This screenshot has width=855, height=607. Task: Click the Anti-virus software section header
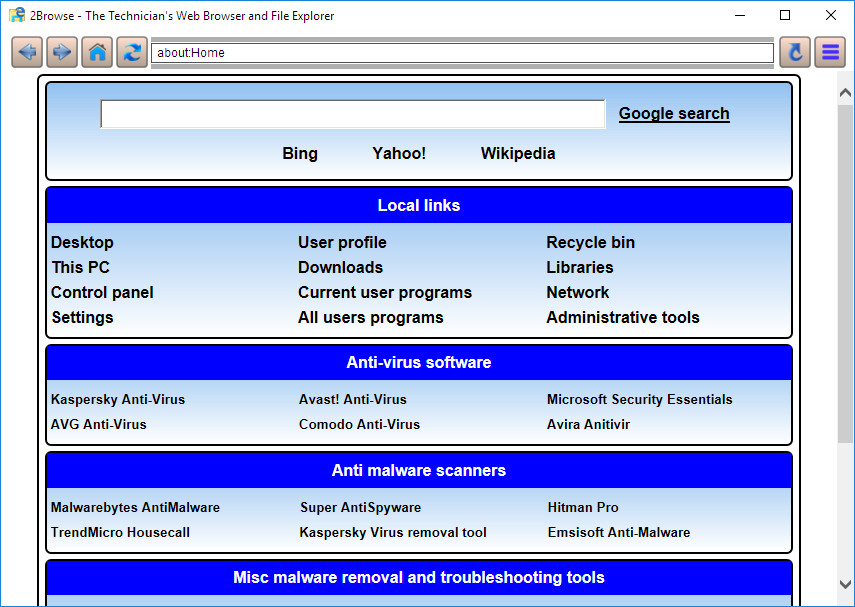click(x=419, y=363)
